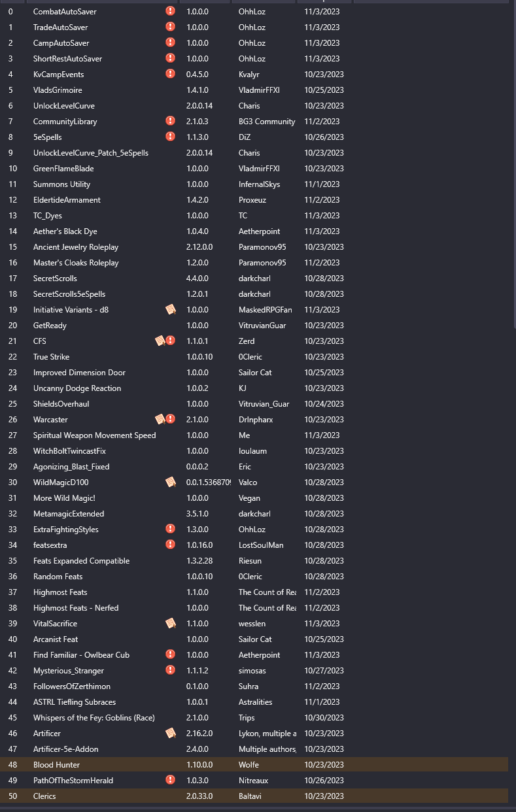516x812 pixels.
Task: Click the scroll icon next to CFS
Action: click(160, 341)
